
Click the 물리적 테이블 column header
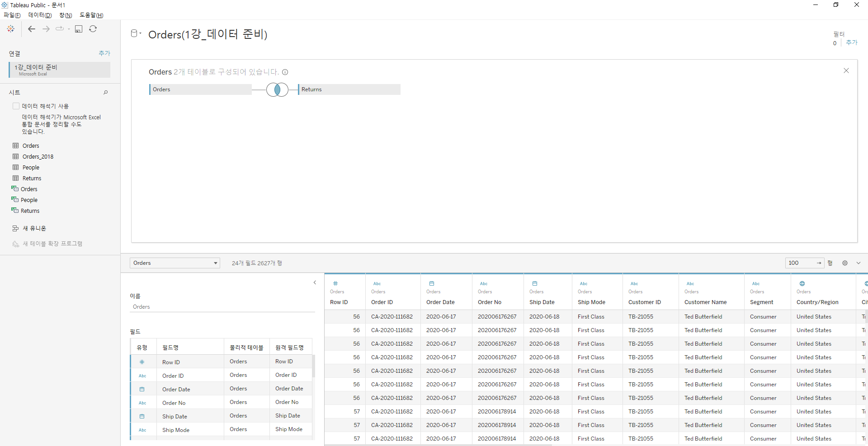pyautogui.click(x=246, y=347)
